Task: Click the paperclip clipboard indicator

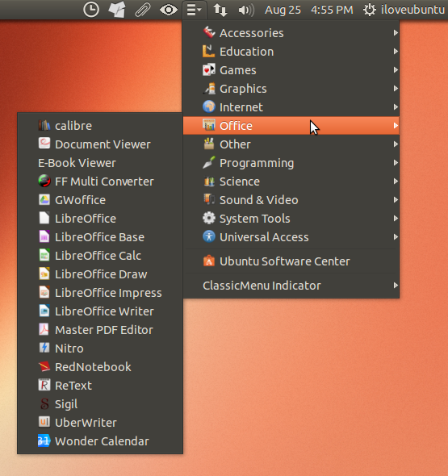Action: point(143,10)
